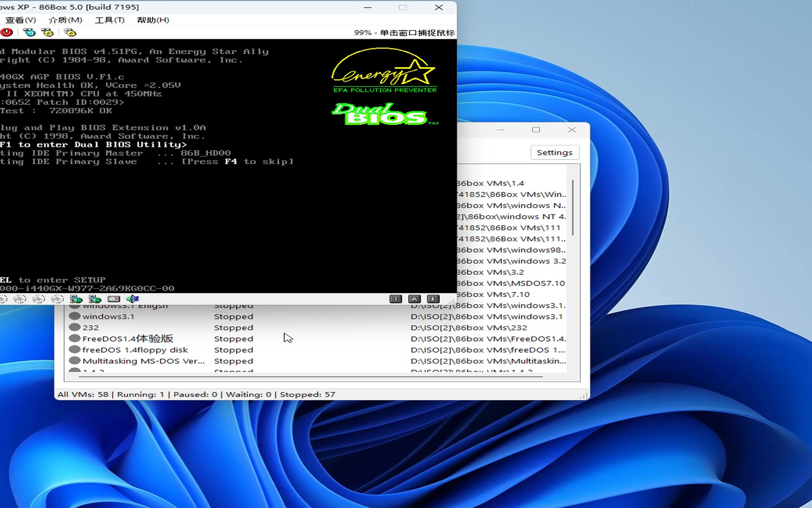Click path ending 86box VMs\MSDOS7.10
The width and height of the screenshot is (812, 508).
511,283
